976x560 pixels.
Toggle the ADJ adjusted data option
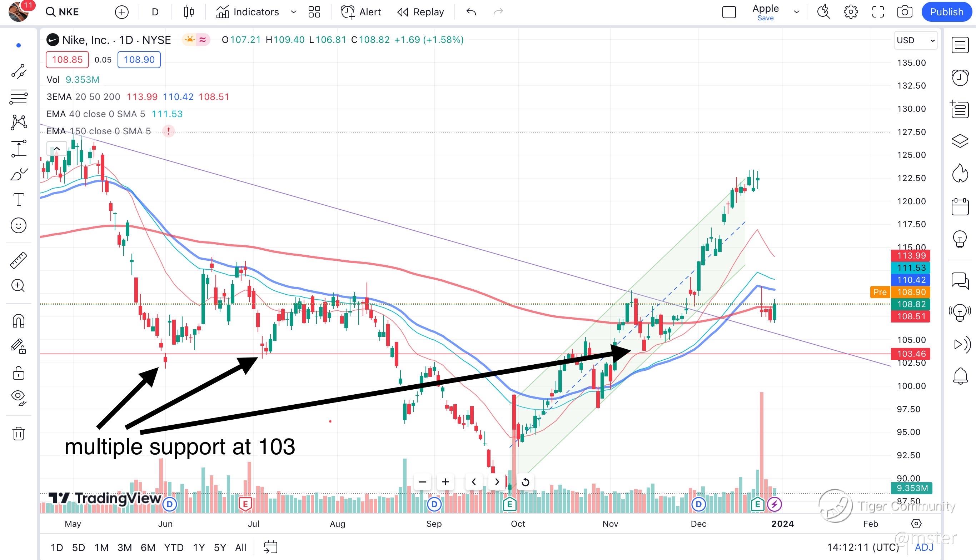click(924, 547)
